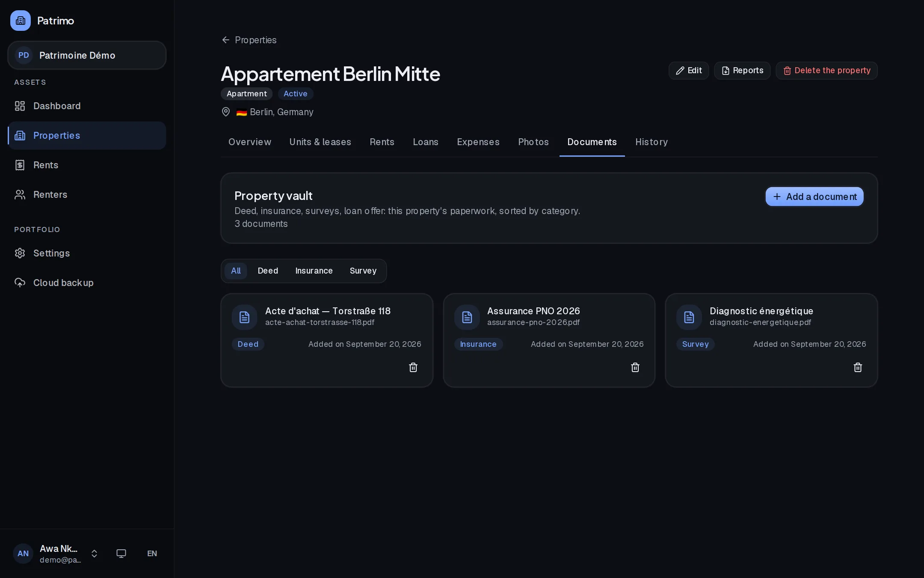924x578 pixels.
Task: Click the Survey tag on Diagnostic card
Action: coord(695,344)
